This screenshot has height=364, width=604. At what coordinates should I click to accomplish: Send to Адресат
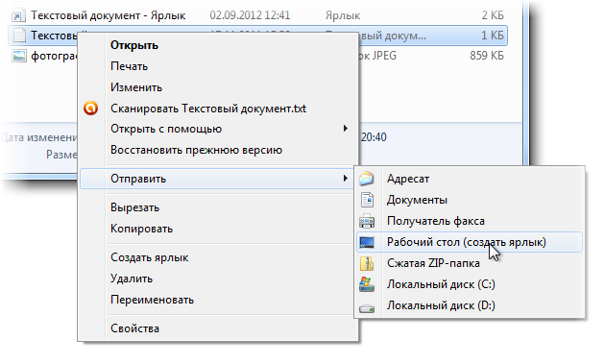pyautogui.click(x=470, y=179)
